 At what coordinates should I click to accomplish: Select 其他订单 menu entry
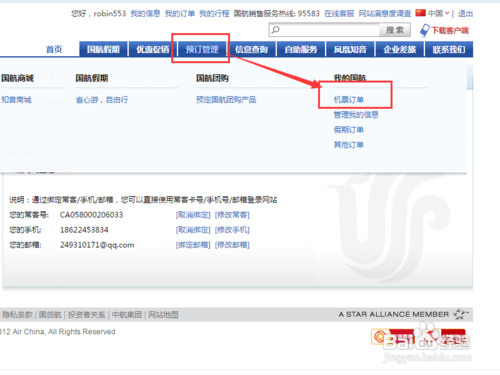[x=349, y=145]
